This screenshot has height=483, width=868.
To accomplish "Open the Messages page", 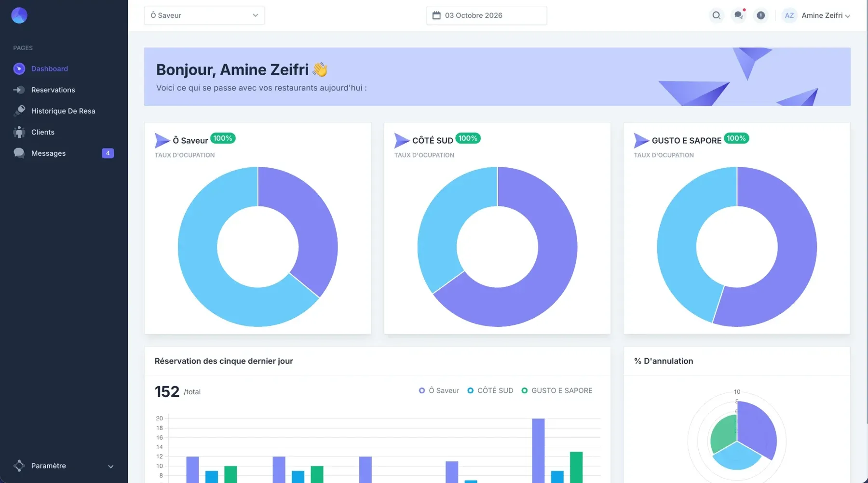I will pyautogui.click(x=48, y=153).
